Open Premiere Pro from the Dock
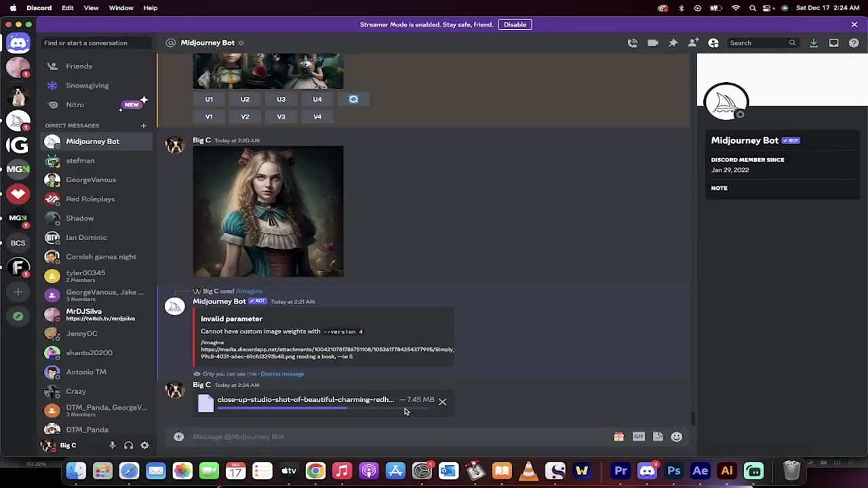Image resolution: width=868 pixels, height=488 pixels. (x=620, y=471)
